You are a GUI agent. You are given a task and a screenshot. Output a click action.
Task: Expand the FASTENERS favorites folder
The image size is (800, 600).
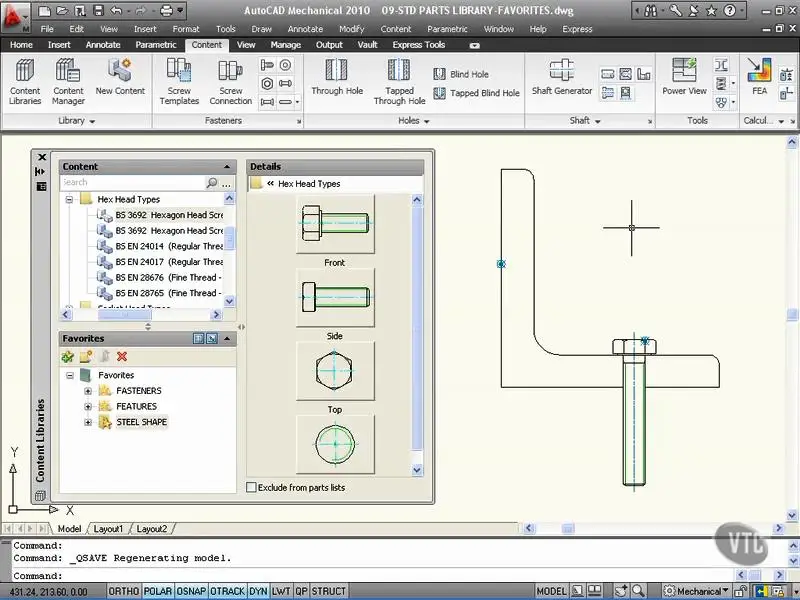(88, 391)
